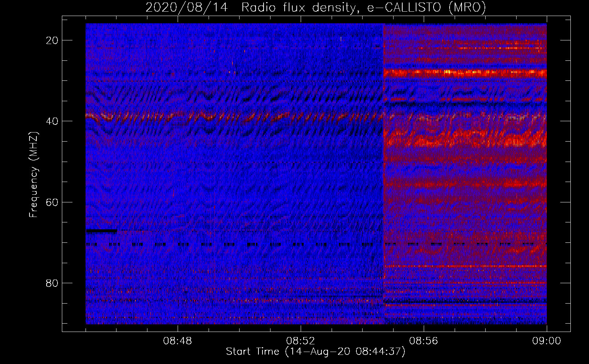This screenshot has width=589, height=364.
Task: Click the 09:00 time tick label
Action: [x=546, y=341]
